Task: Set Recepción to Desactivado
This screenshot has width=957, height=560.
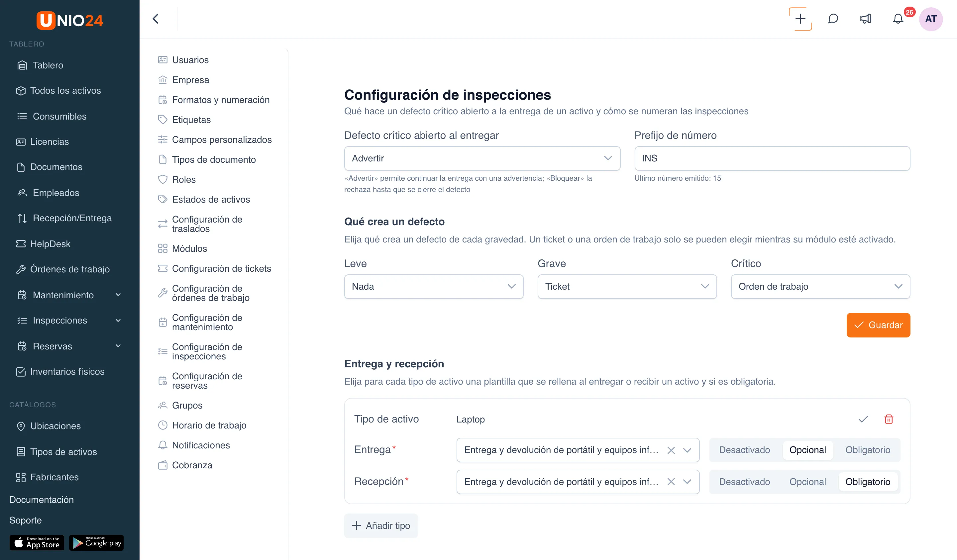Action: (744, 482)
